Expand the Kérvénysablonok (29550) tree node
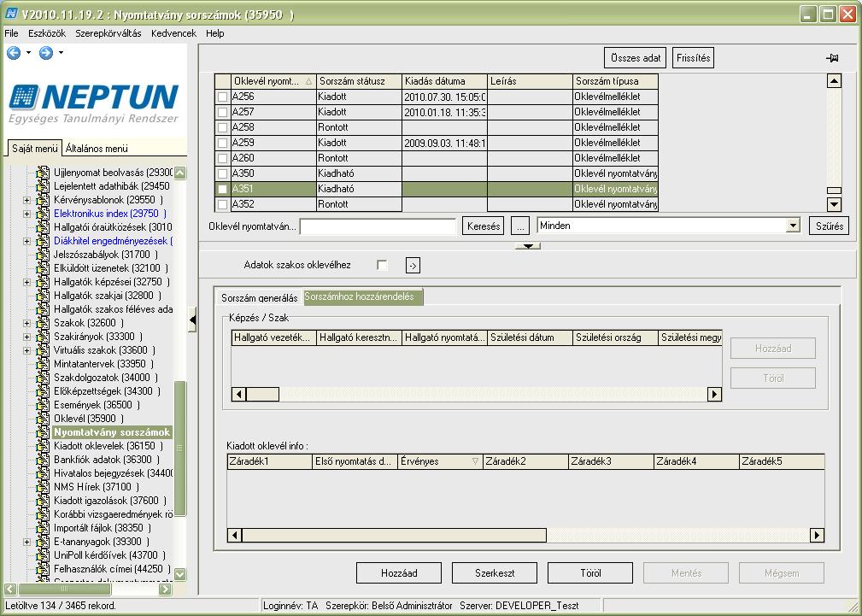 point(27,200)
